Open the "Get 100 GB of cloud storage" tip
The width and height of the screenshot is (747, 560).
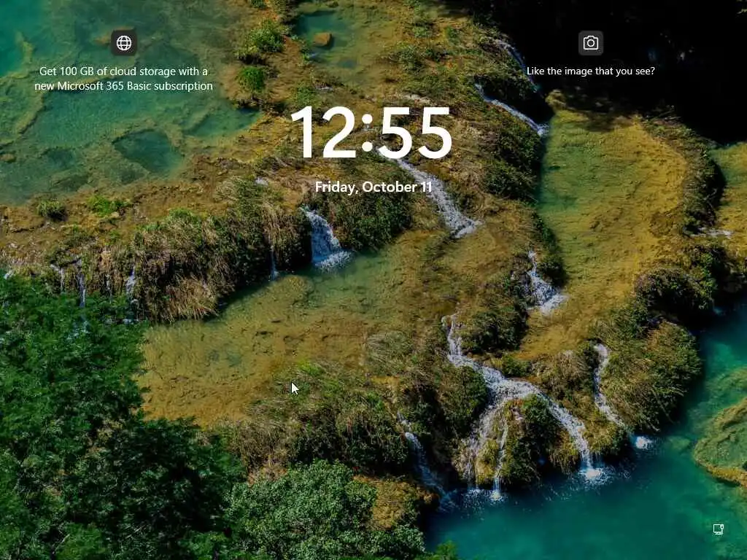(x=123, y=79)
